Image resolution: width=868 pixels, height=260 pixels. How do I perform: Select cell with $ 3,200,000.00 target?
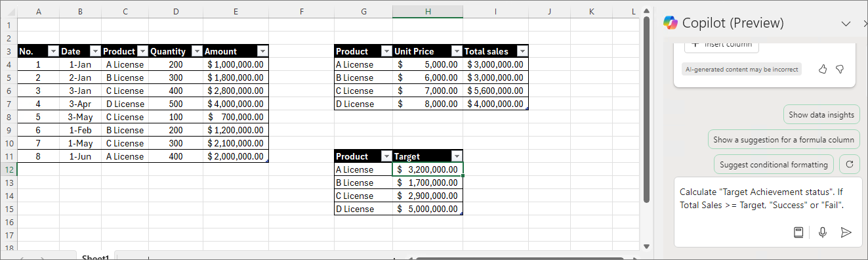428,169
